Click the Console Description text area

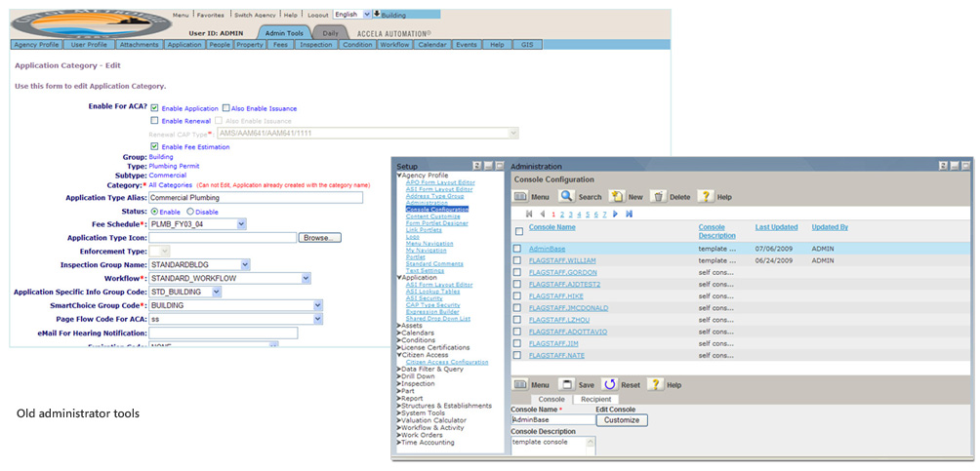pos(553,446)
